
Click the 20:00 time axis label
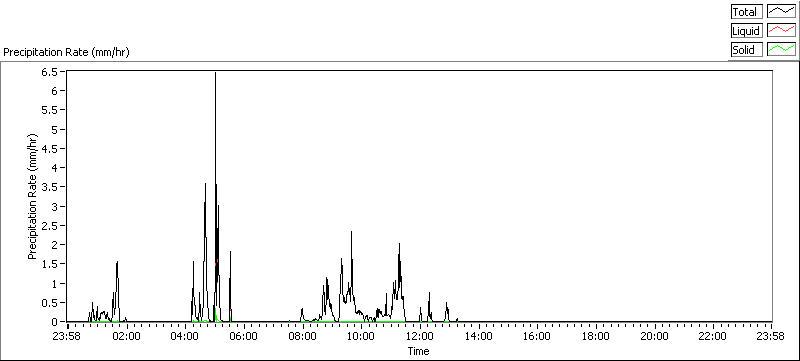click(655, 336)
